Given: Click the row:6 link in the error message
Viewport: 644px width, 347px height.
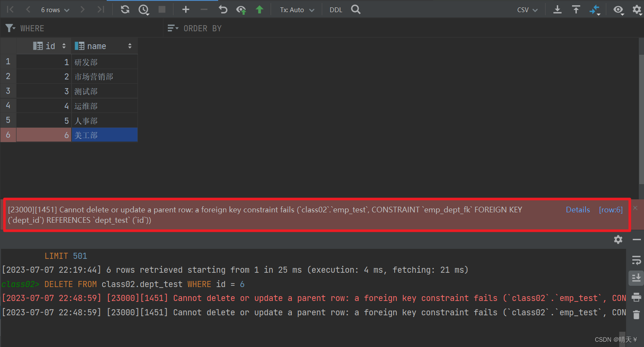Looking at the screenshot, I should click(x=611, y=210).
